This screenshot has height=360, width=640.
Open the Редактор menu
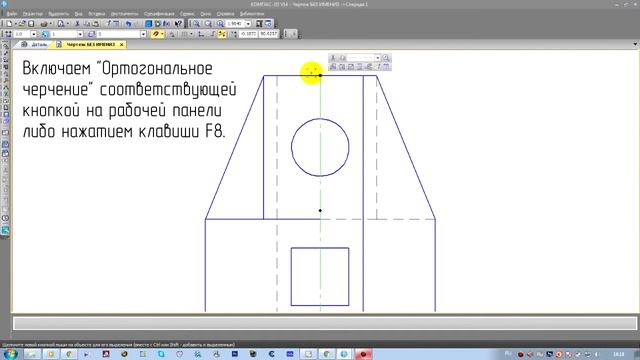33,14
